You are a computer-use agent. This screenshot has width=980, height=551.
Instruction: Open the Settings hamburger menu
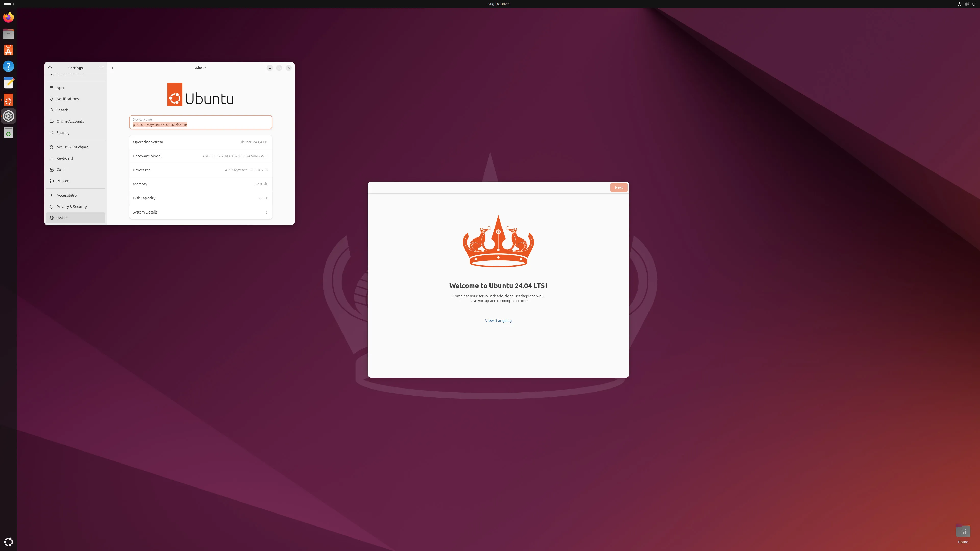101,68
